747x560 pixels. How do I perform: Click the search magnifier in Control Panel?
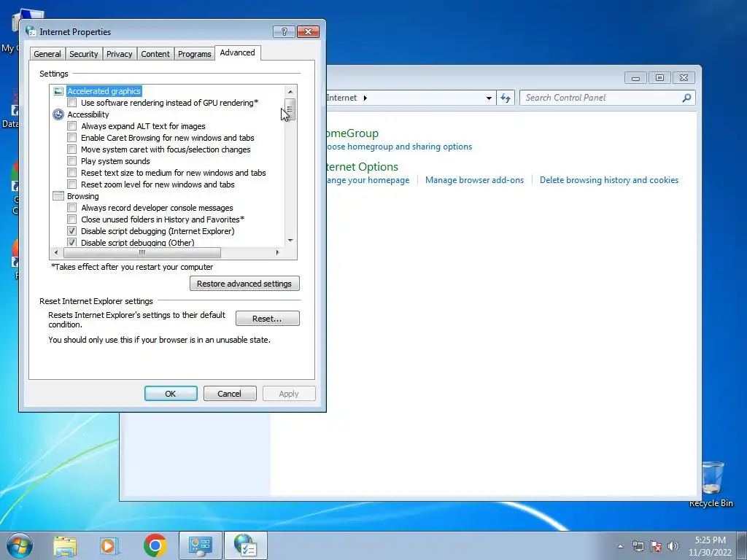686,98
